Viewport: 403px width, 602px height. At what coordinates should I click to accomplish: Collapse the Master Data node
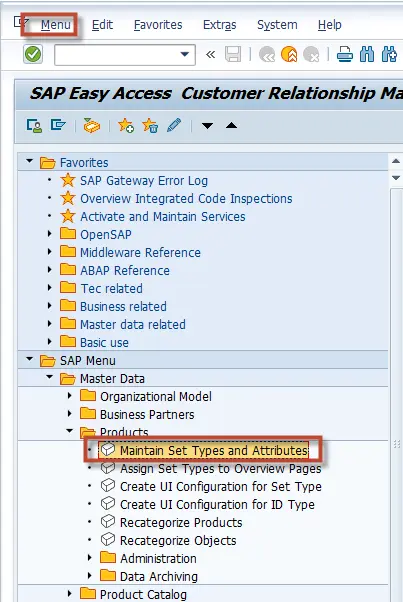[50, 377]
